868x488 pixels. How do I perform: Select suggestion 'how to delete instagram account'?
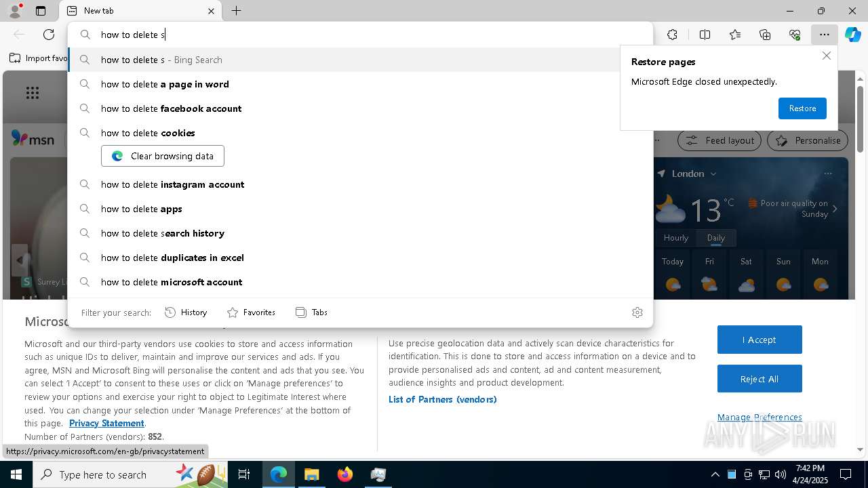pyautogui.click(x=360, y=184)
